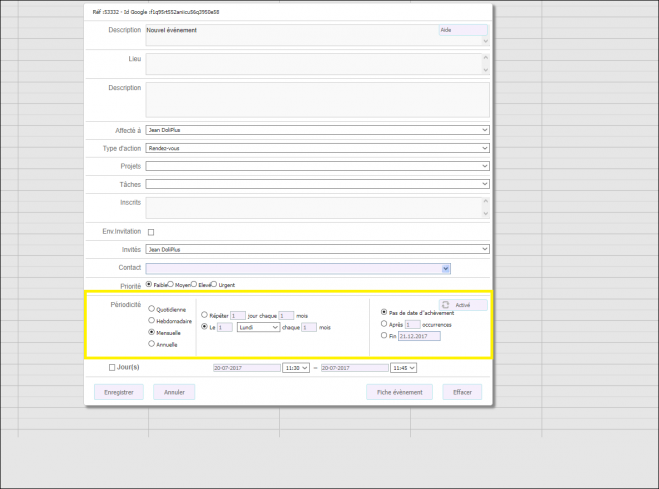Screen dimensions: 659x489
Task: Click the Contact input field
Action: (294, 269)
